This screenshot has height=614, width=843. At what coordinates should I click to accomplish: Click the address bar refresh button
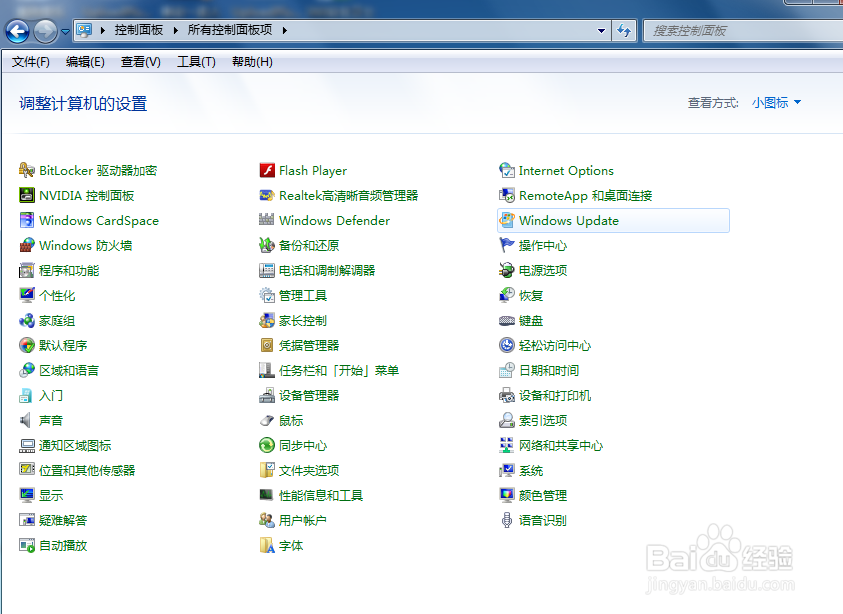[x=624, y=31]
